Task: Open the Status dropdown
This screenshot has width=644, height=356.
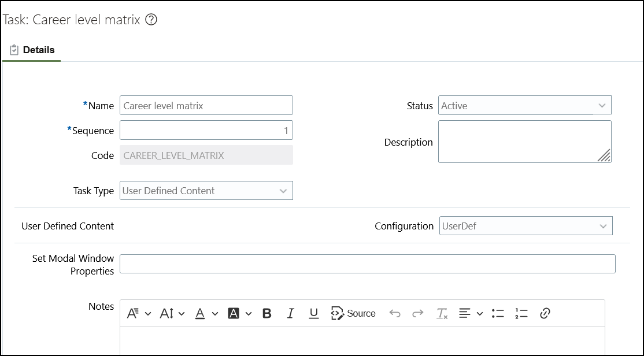Action: pyautogui.click(x=602, y=106)
